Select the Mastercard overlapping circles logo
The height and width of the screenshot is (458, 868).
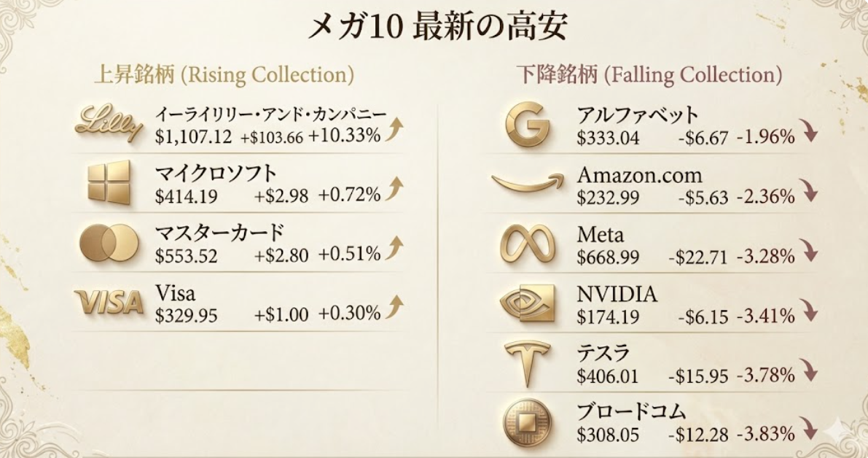coord(109,242)
